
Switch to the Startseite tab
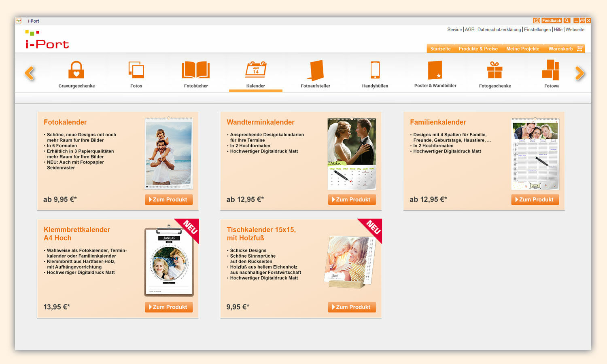(440, 49)
